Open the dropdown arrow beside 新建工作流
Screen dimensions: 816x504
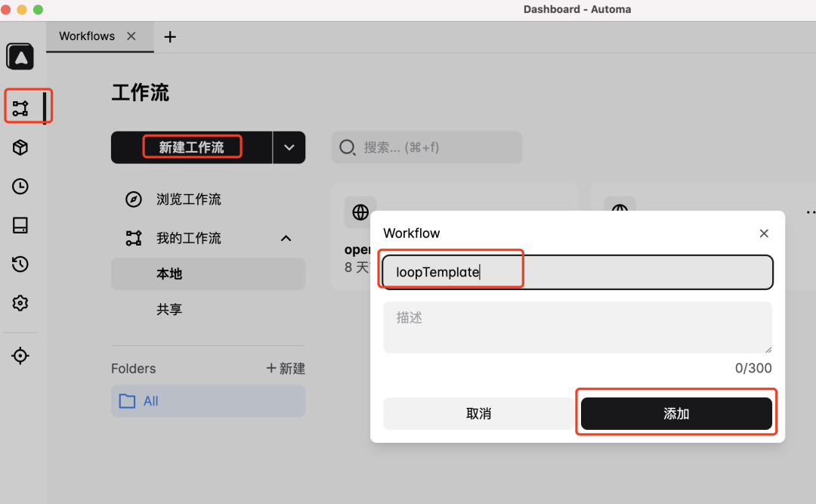[x=289, y=147]
